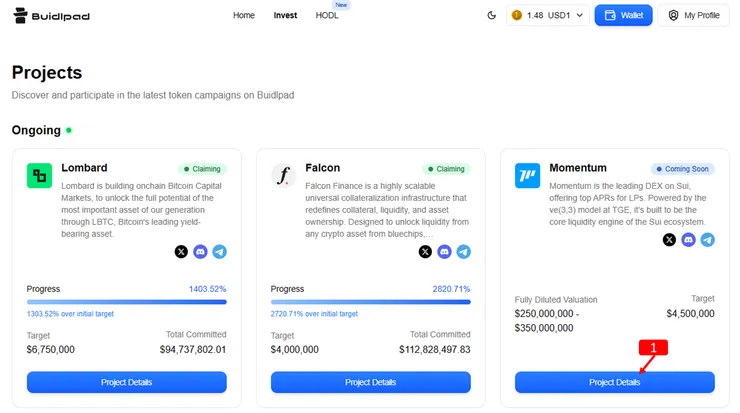Open Momentum's Discord link
The width and height of the screenshot is (740, 413).
pos(688,240)
